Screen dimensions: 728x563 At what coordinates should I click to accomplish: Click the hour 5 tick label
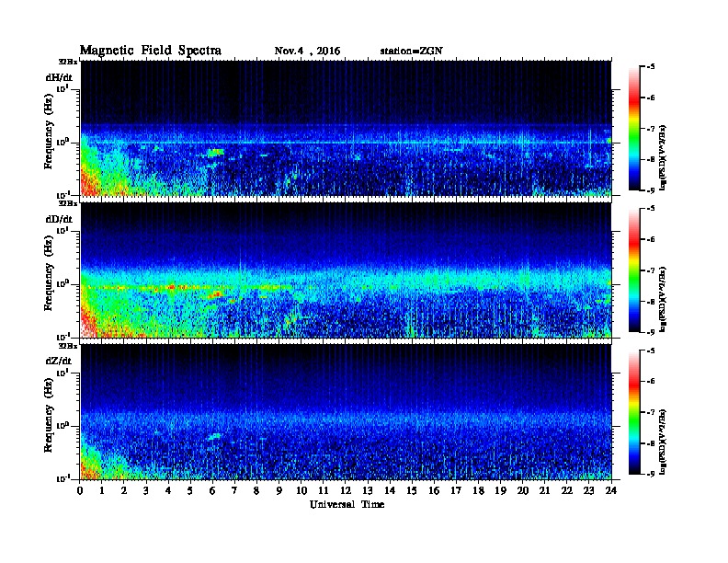pyautogui.click(x=191, y=490)
